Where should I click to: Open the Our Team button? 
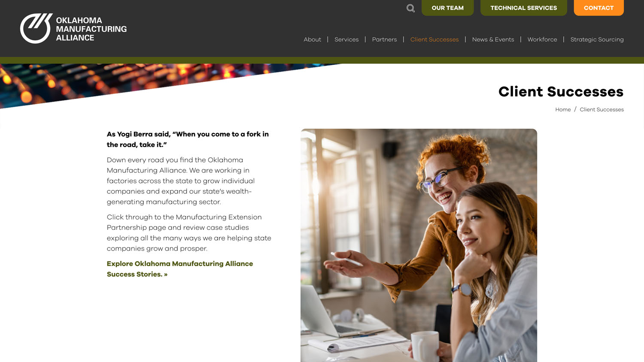(447, 8)
